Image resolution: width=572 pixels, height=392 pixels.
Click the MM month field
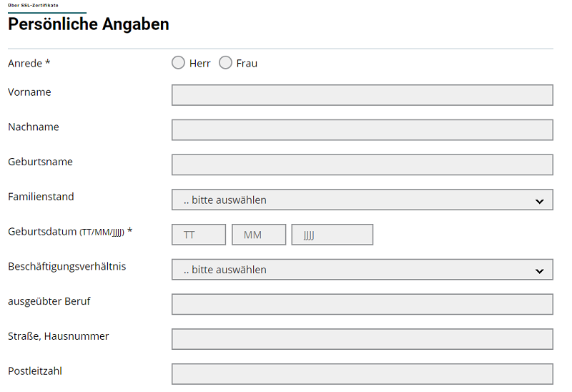tap(259, 235)
